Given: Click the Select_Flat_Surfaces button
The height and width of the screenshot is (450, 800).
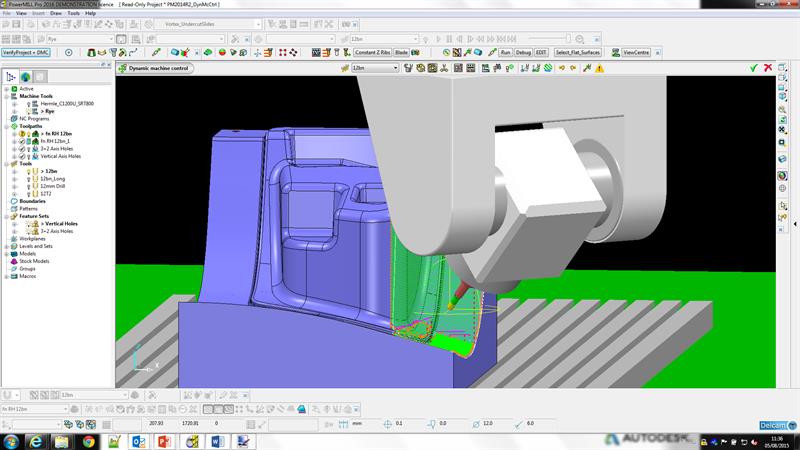Looking at the screenshot, I should 578,53.
